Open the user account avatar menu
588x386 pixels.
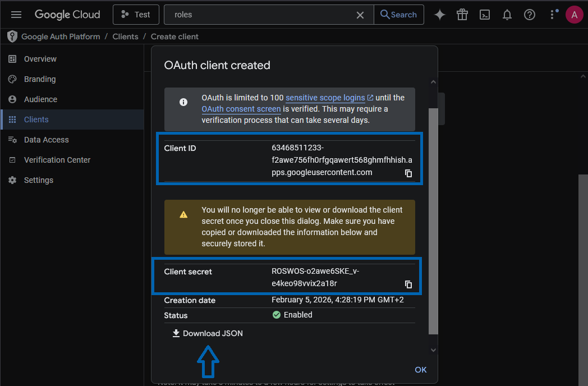click(x=574, y=15)
